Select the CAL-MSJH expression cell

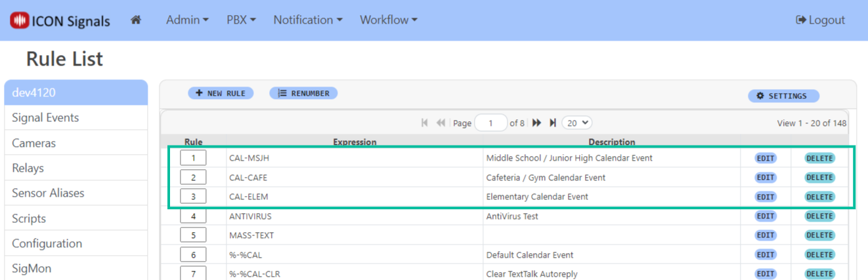click(x=355, y=158)
